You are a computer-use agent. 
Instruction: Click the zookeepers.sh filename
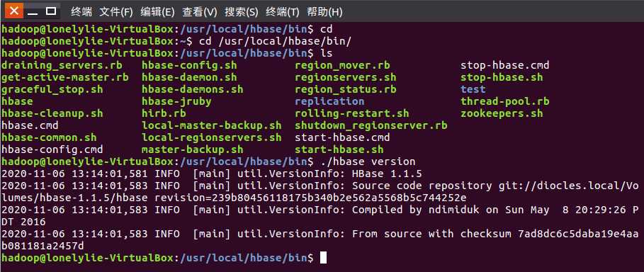[502, 113]
